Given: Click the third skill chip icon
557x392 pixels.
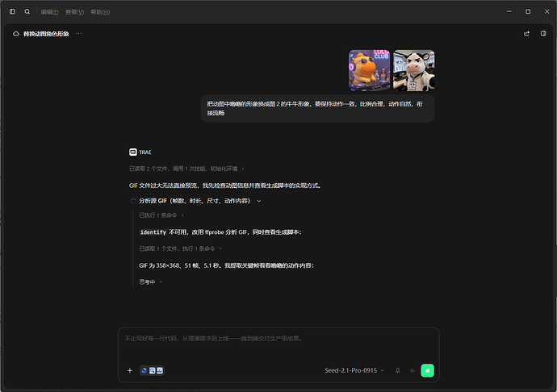Looking at the screenshot, I should (x=160, y=371).
